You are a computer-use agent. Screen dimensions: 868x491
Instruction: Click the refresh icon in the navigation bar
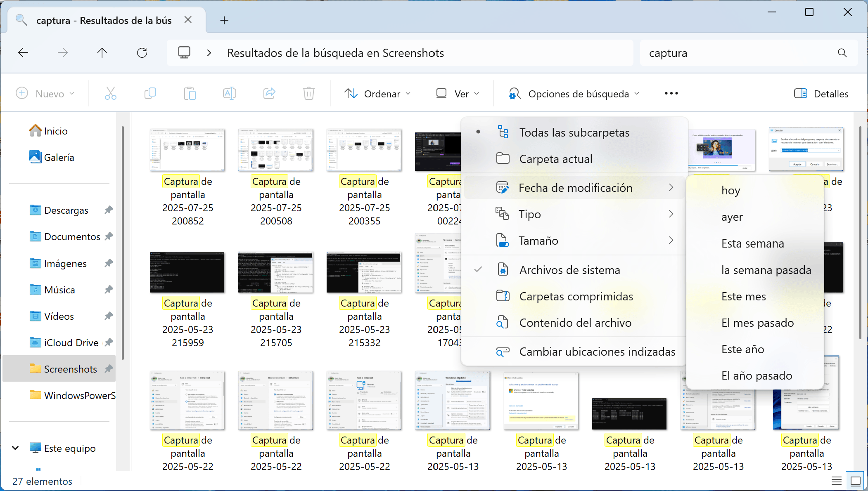tap(142, 52)
